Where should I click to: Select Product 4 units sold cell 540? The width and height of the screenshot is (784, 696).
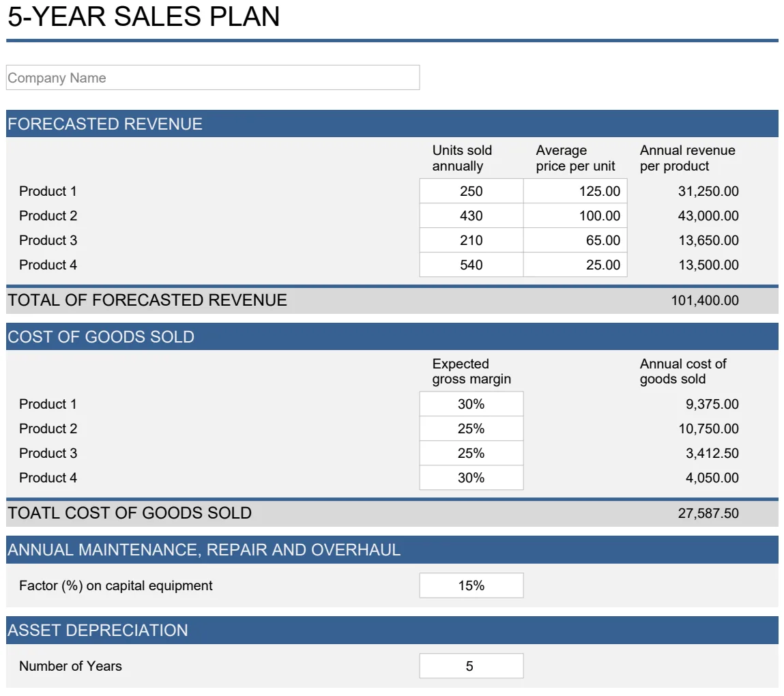(x=471, y=265)
